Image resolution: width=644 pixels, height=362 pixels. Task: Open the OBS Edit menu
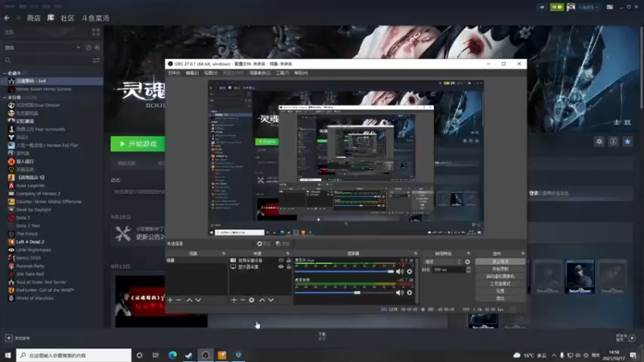192,73
